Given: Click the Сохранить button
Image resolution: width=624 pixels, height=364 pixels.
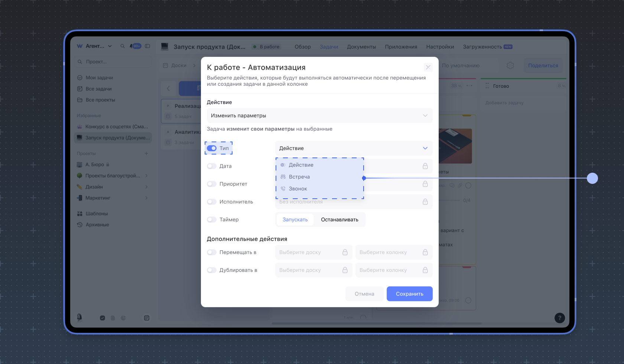Looking at the screenshot, I should 409,294.
